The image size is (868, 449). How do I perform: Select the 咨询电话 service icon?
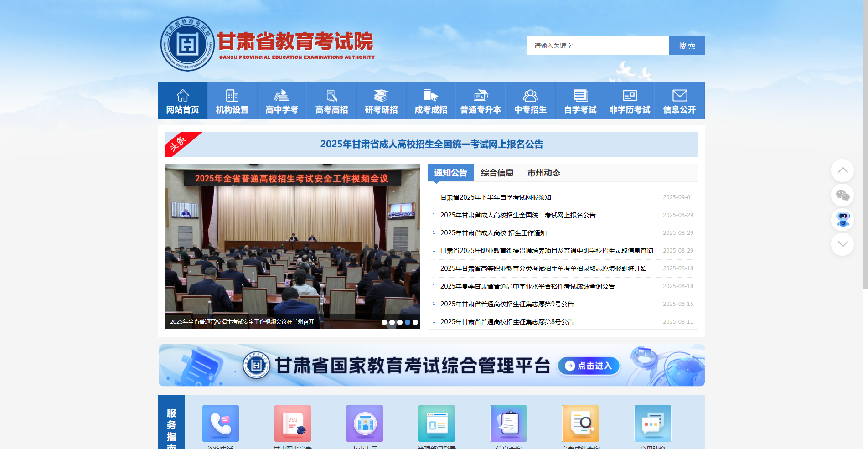pyautogui.click(x=220, y=423)
